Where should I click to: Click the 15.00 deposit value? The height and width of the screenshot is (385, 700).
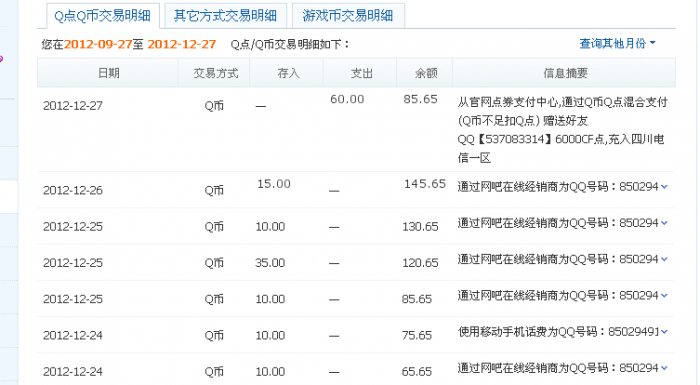tap(274, 184)
